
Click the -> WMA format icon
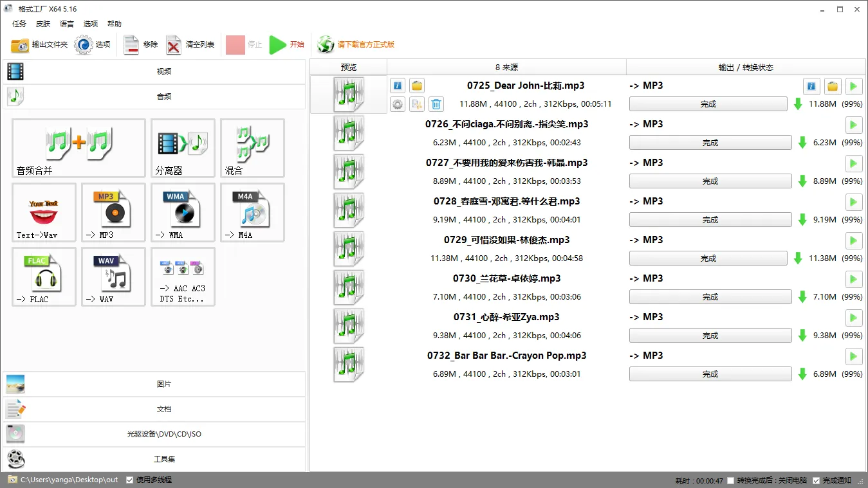point(183,212)
